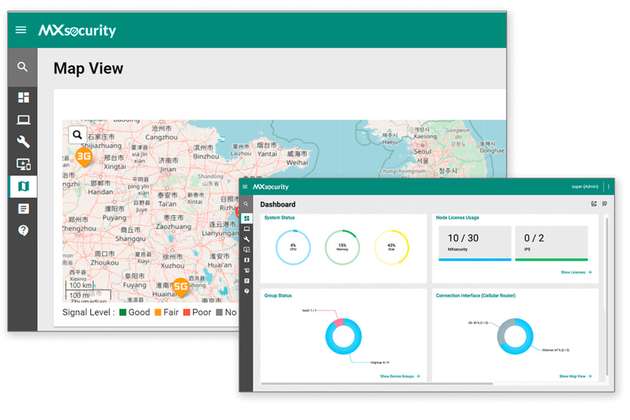The image size is (630, 420).
Task: Click the MXsecurity logo in Map View window
Action: 77,31
